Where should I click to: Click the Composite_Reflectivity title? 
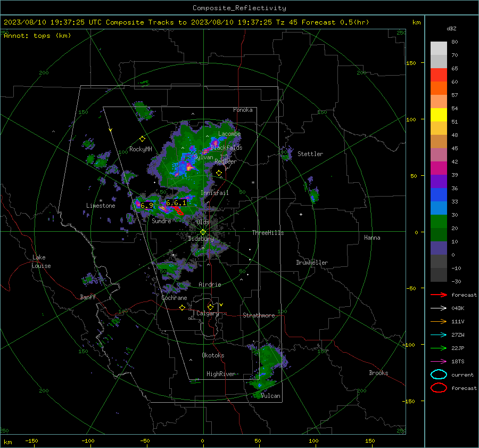click(240, 8)
